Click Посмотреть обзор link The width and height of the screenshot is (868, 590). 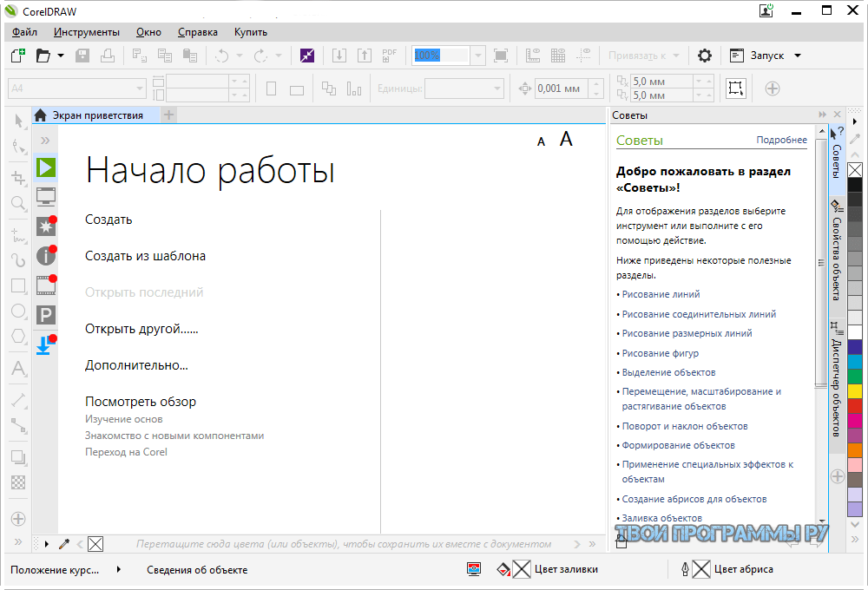point(141,402)
